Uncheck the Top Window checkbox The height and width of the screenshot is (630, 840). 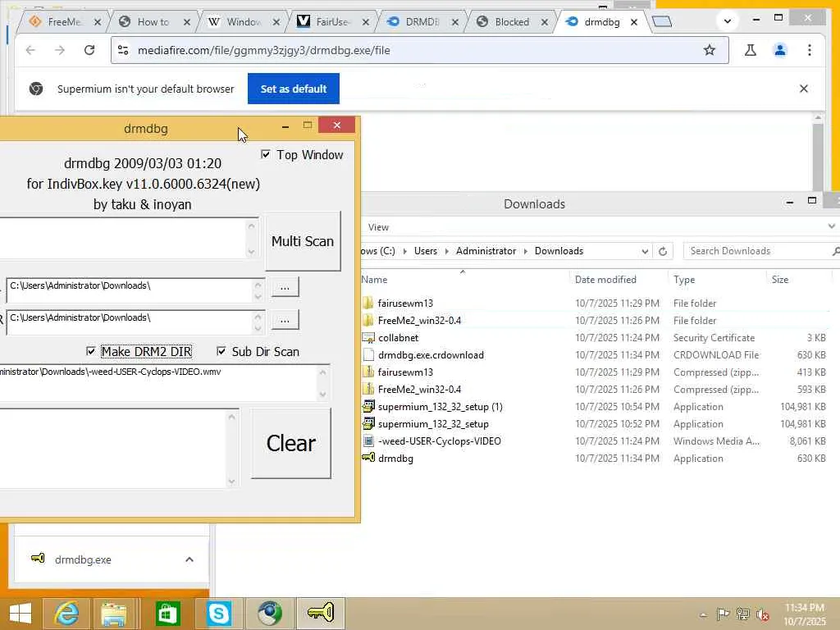tap(266, 154)
